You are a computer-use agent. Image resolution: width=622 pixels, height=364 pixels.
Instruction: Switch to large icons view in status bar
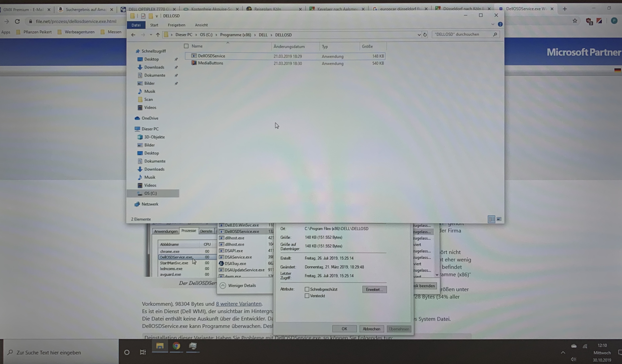pyautogui.click(x=499, y=219)
